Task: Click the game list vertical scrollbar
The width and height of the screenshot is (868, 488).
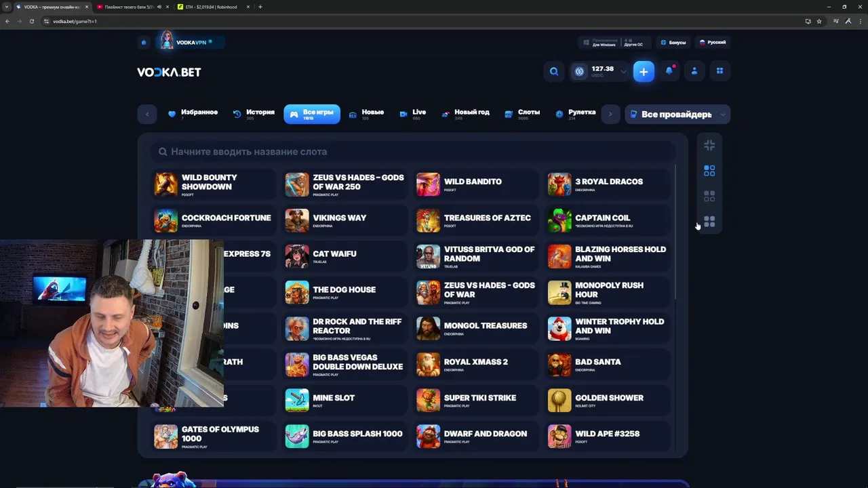Action: point(675,232)
